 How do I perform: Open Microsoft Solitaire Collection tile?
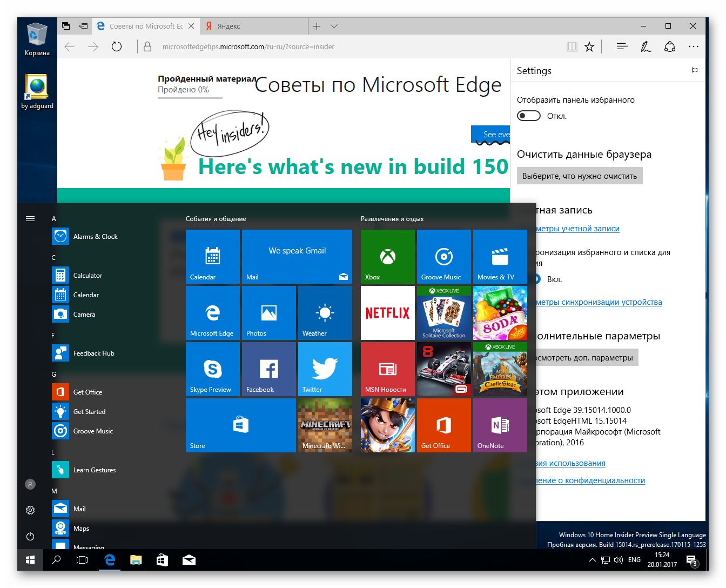point(443,313)
